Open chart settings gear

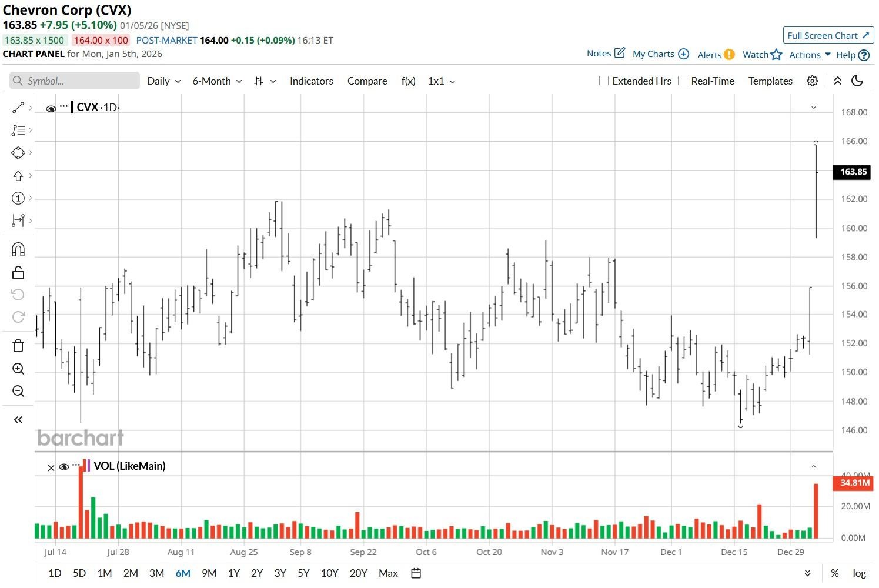(x=812, y=81)
